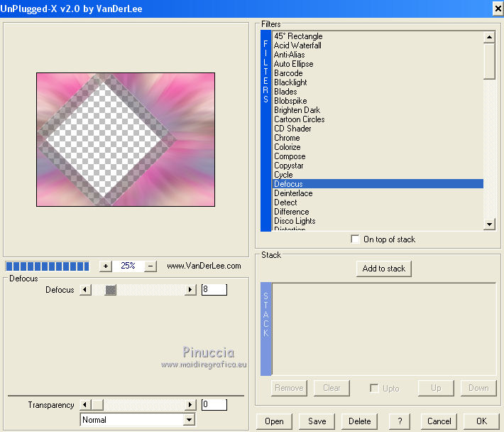The width and height of the screenshot is (504, 432).
Task: Click the preview image thumbnail
Action: (126, 139)
